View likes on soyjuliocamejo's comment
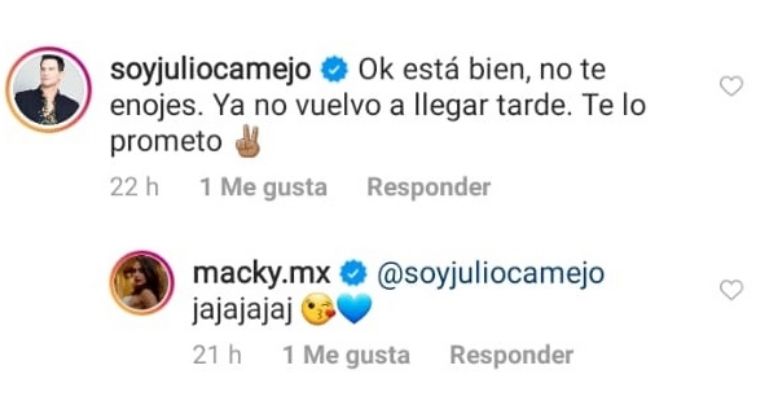768x400 pixels. pyautogui.click(x=264, y=187)
